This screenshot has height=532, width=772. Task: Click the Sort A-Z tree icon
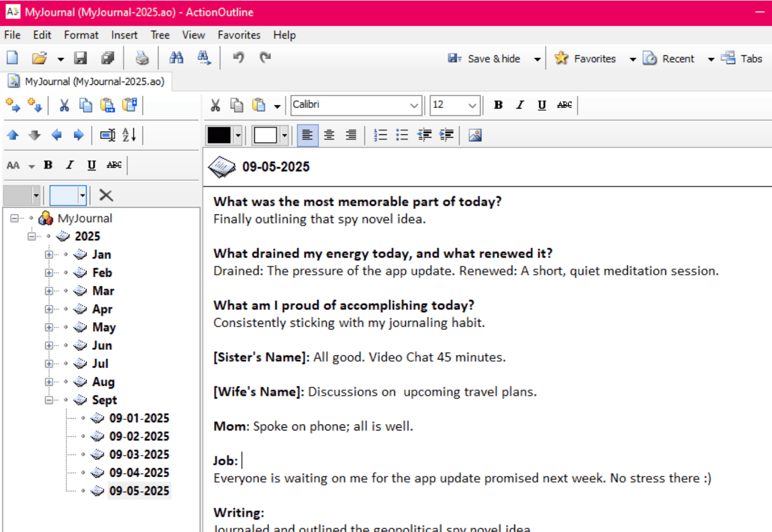click(129, 135)
